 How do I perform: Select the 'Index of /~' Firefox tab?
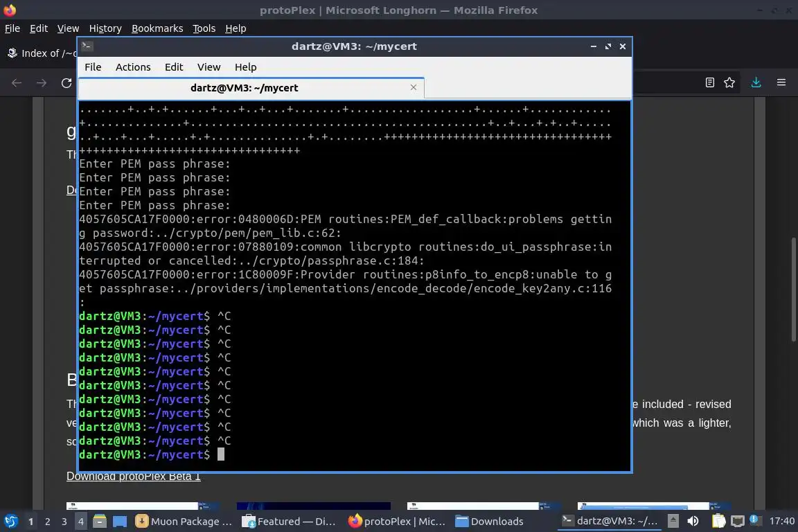(41, 53)
